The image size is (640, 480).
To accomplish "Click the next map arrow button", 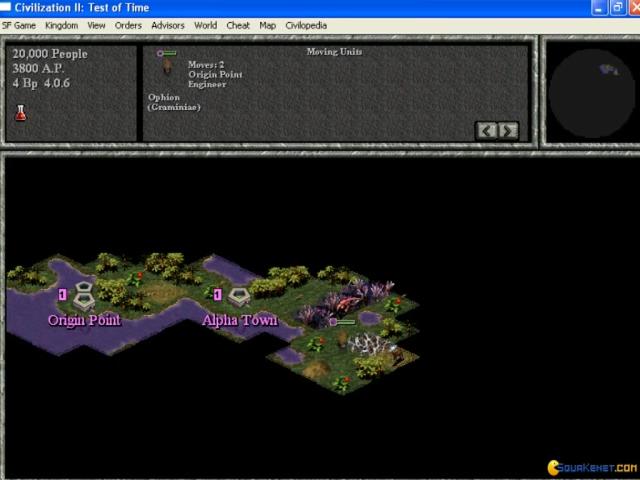I will (508, 131).
